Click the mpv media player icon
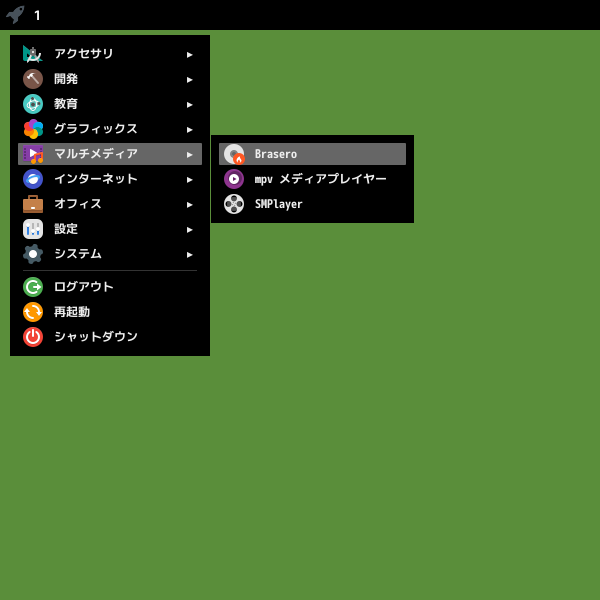The height and width of the screenshot is (600, 600). [x=234, y=179]
